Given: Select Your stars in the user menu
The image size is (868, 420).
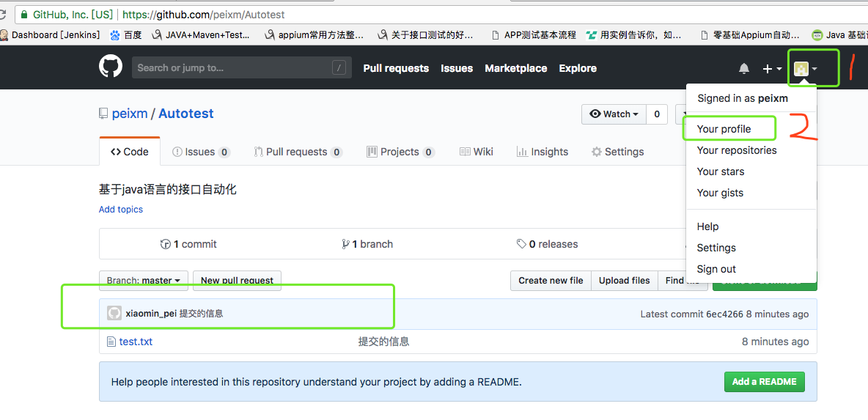Looking at the screenshot, I should [720, 172].
